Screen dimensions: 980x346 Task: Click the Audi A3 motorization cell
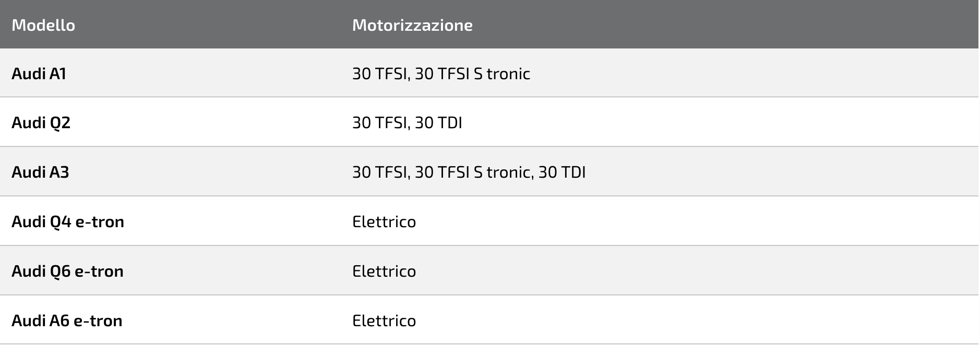tap(469, 172)
